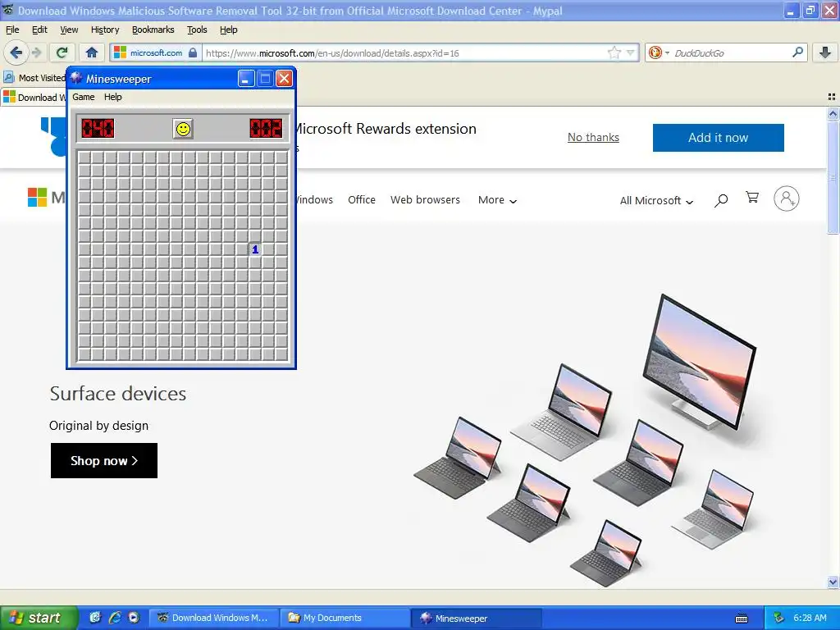The width and height of the screenshot is (840, 630).
Task: Click the Add it now button
Action: [x=718, y=138]
